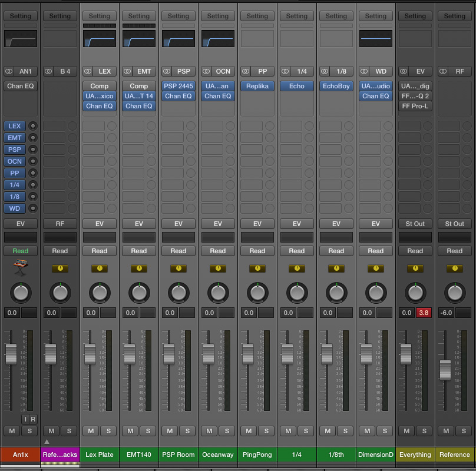
Task: Select the EMT140 channel name label
Action: (139, 455)
